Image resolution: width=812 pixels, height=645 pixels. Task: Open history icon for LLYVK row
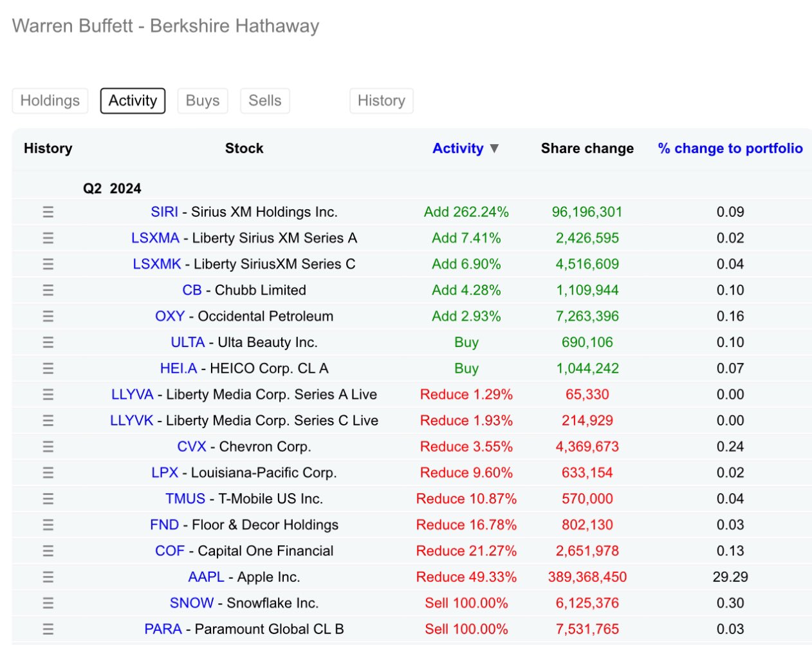(x=48, y=420)
